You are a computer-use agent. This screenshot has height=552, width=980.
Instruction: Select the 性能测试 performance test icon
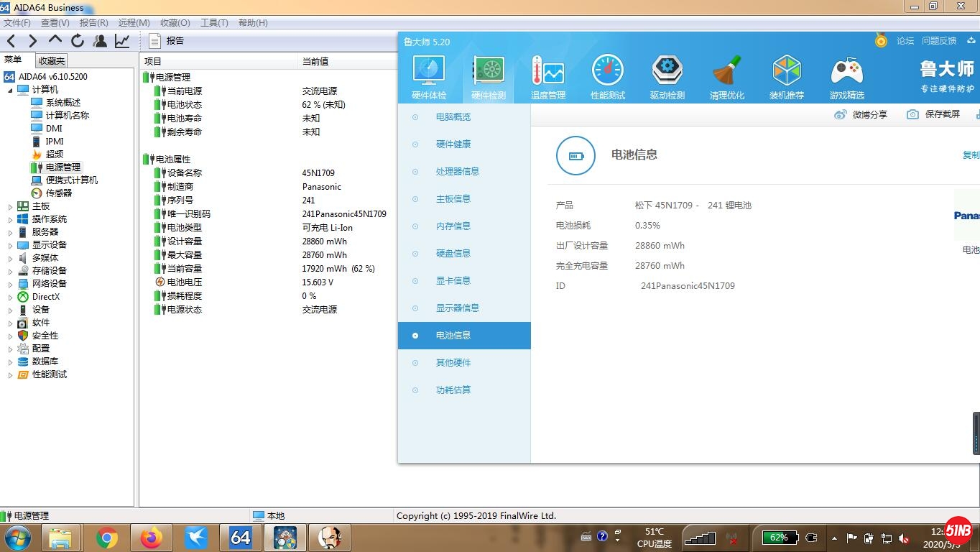607,72
